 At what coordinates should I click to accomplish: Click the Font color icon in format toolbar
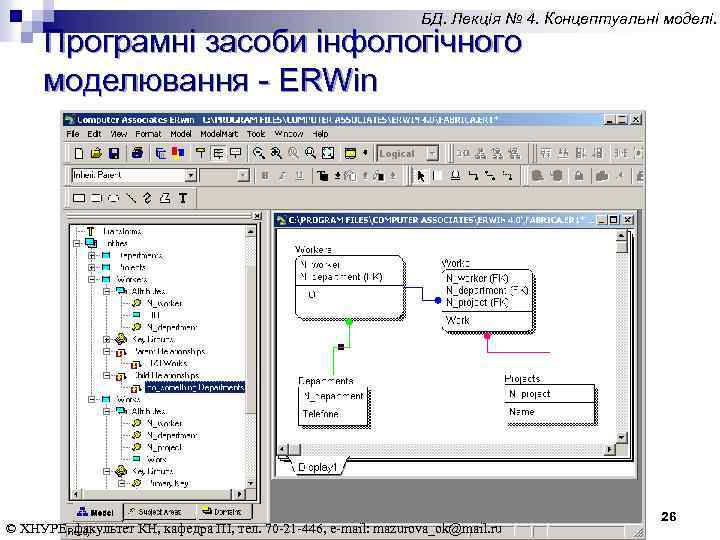tap(323, 176)
